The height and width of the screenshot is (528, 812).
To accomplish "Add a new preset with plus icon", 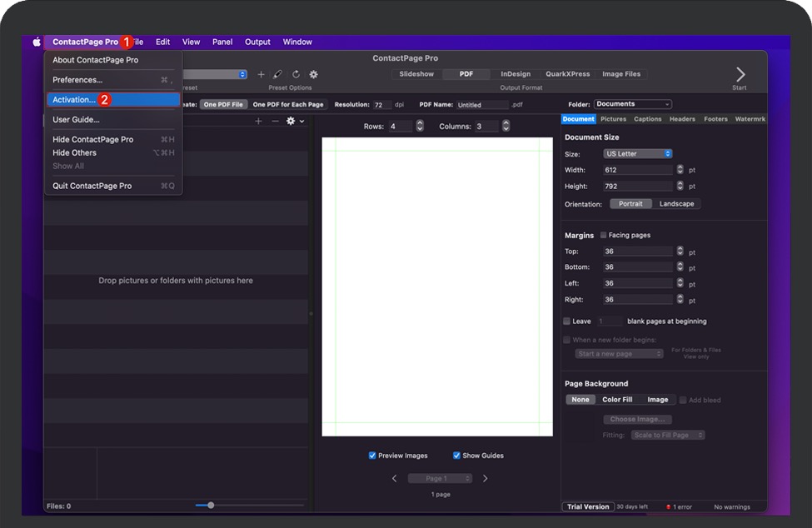I will pos(261,75).
